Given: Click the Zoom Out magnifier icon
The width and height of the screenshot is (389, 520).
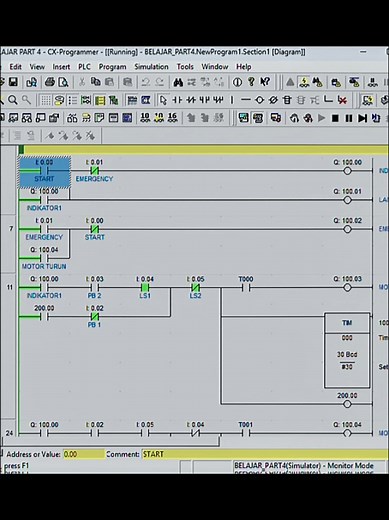Looking at the screenshot, I should pyautogui.click(x=26, y=100).
